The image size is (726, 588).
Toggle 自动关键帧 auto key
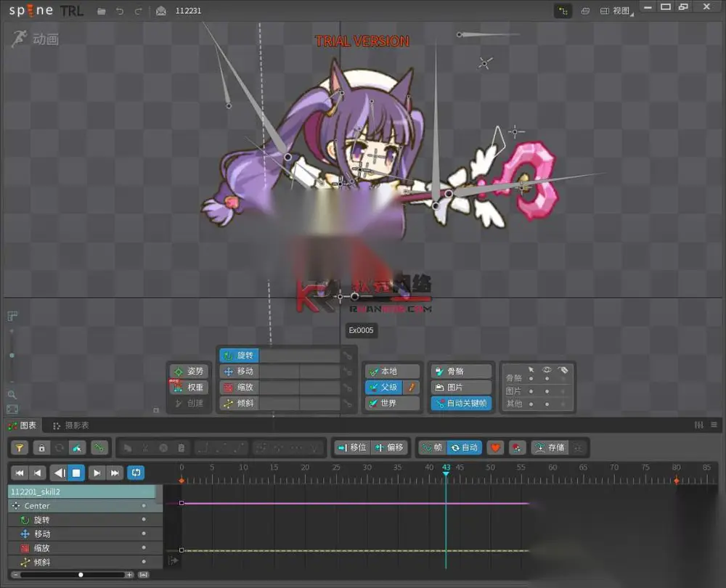[x=461, y=404]
